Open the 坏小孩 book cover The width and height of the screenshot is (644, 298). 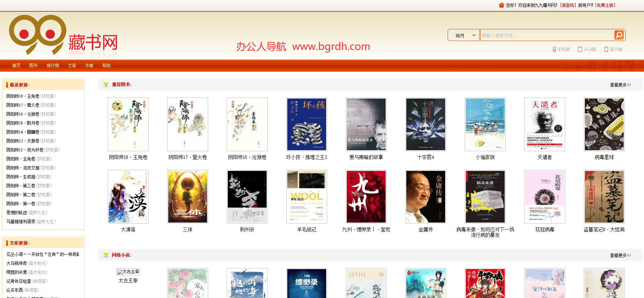[x=307, y=124]
